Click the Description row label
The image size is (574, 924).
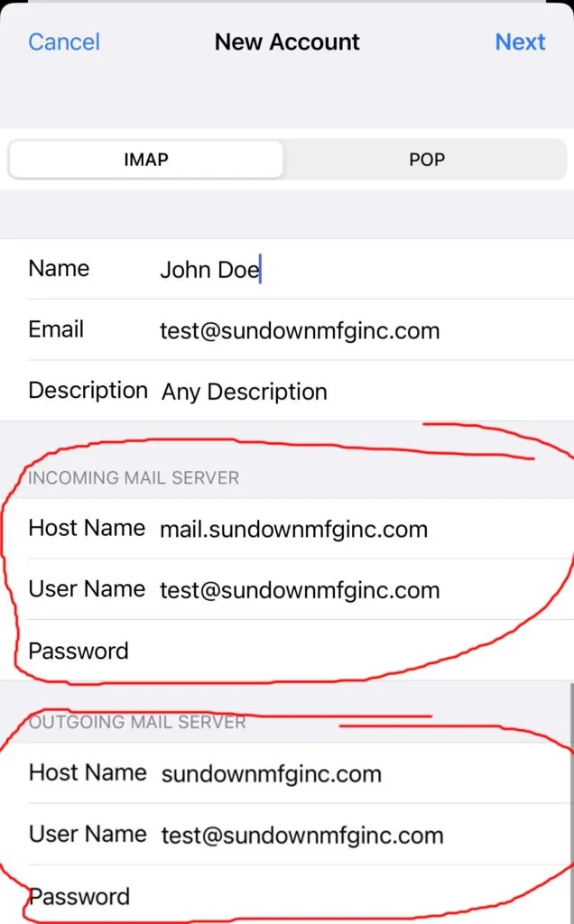click(88, 390)
